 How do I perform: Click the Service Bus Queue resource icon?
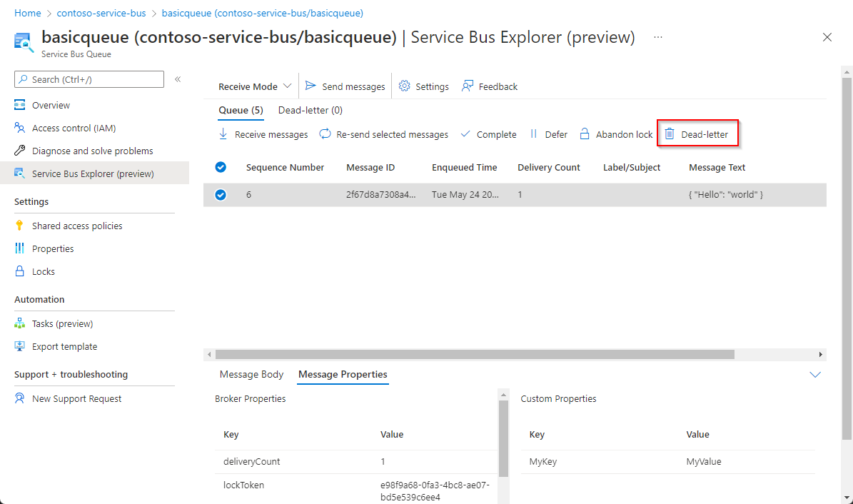click(x=24, y=43)
